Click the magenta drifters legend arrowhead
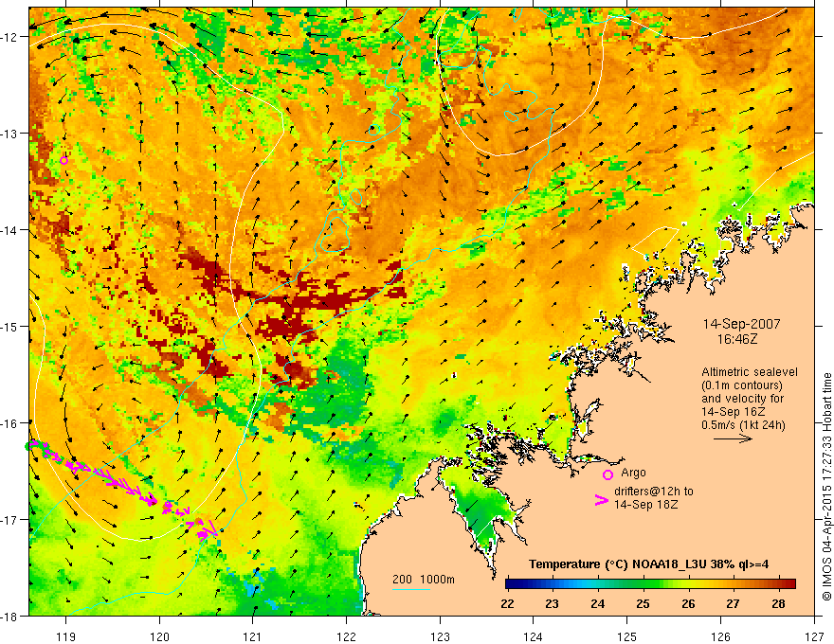 (601, 500)
